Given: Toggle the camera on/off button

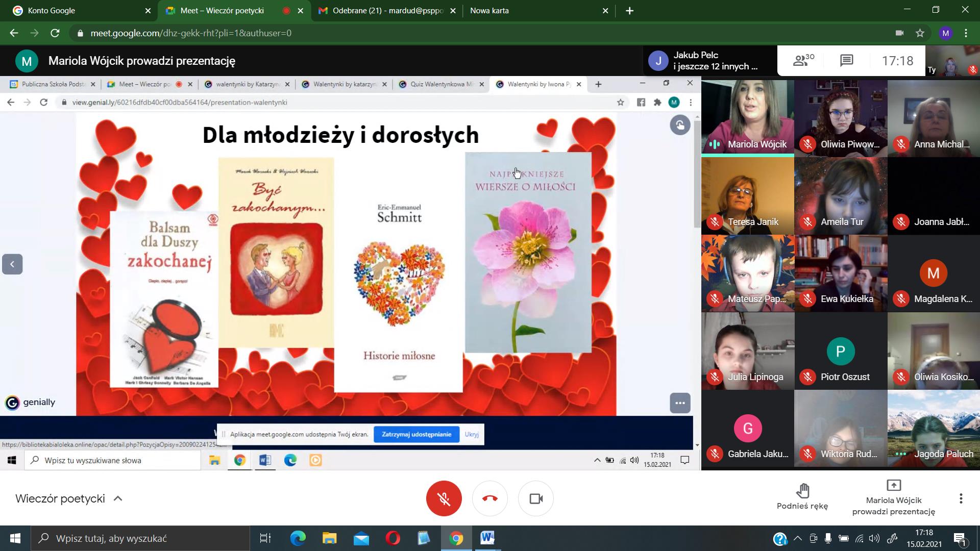Looking at the screenshot, I should click(535, 498).
